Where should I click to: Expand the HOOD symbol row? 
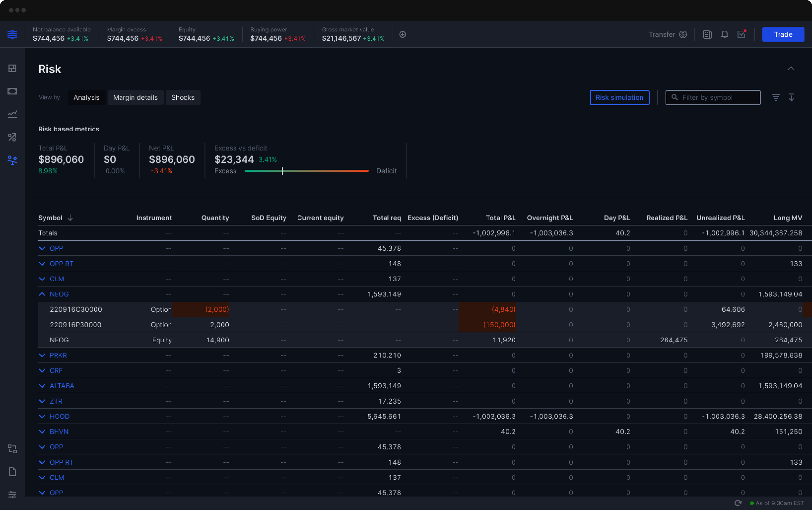(42, 416)
